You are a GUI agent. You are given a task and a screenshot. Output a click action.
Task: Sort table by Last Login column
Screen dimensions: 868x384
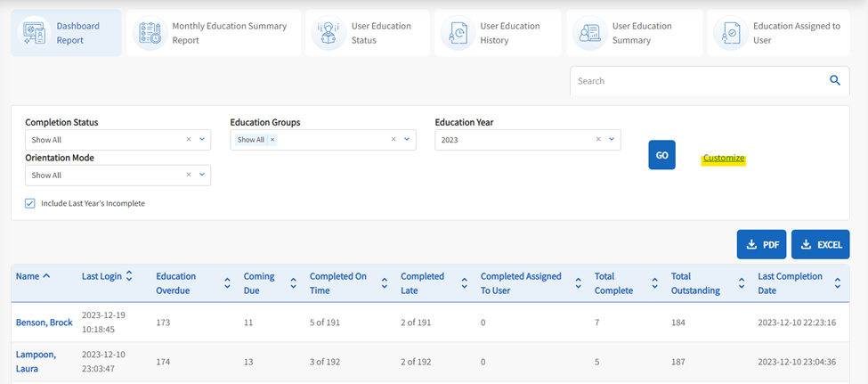tap(129, 276)
